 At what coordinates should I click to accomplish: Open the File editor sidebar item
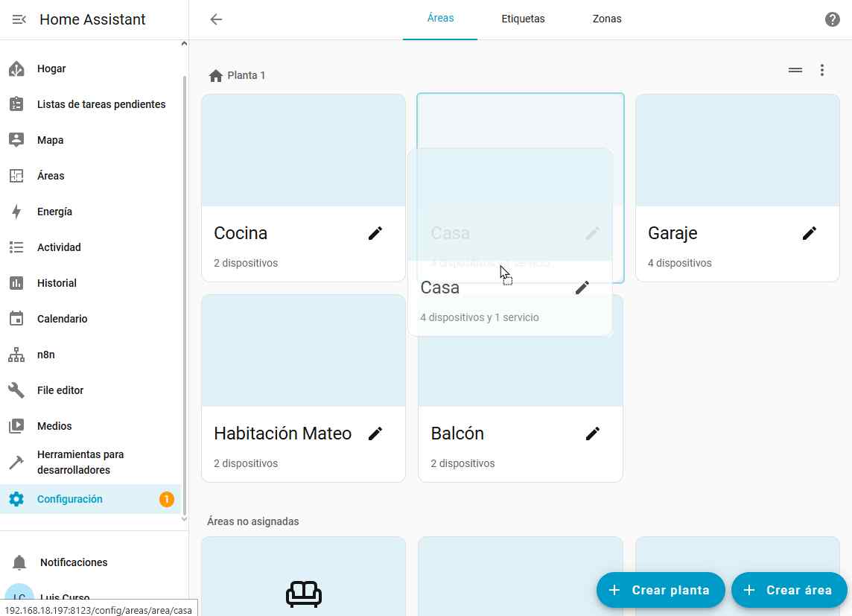click(x=60, y=390)
